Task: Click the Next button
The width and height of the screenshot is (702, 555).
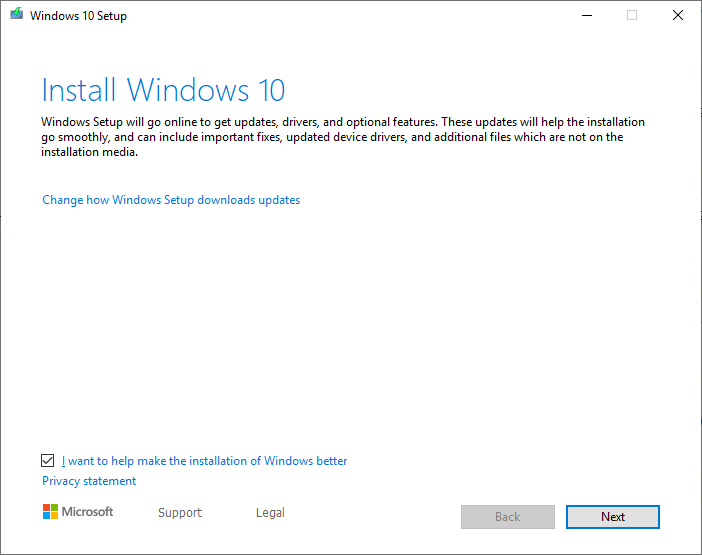Action: pos(612,517)
